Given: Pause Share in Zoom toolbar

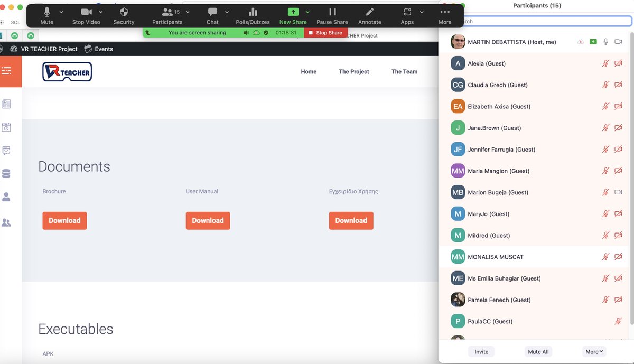Looking at the screenshot, I should (332, 16).
